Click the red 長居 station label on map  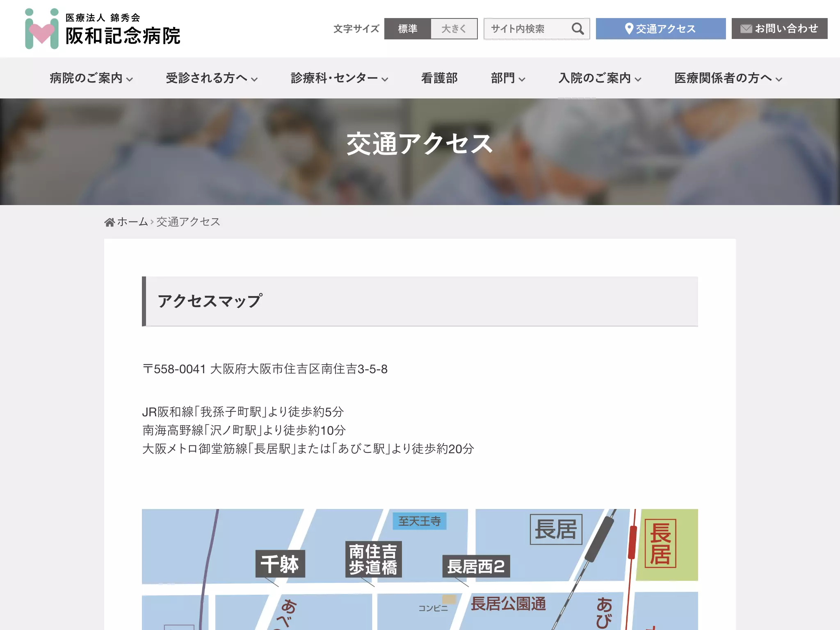pyautogui.click(x=660, y=543)
